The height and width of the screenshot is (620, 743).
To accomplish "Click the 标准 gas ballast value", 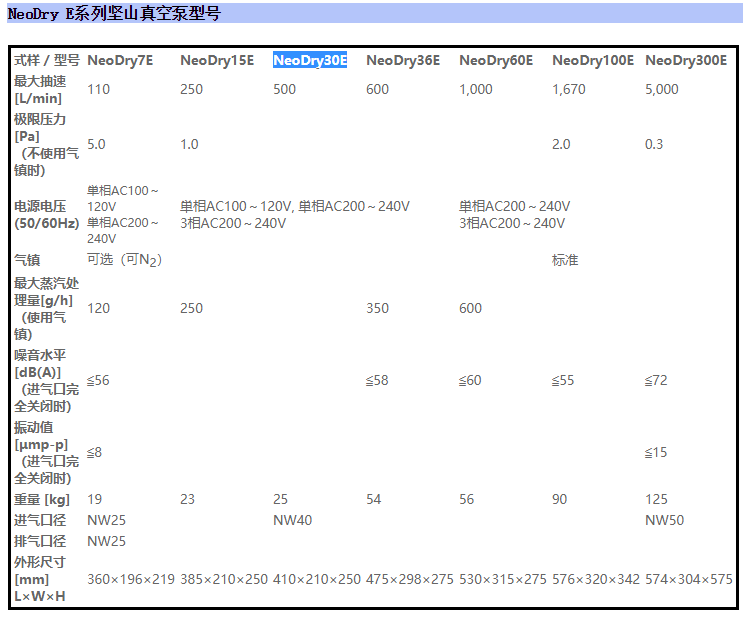I will 565,260.
